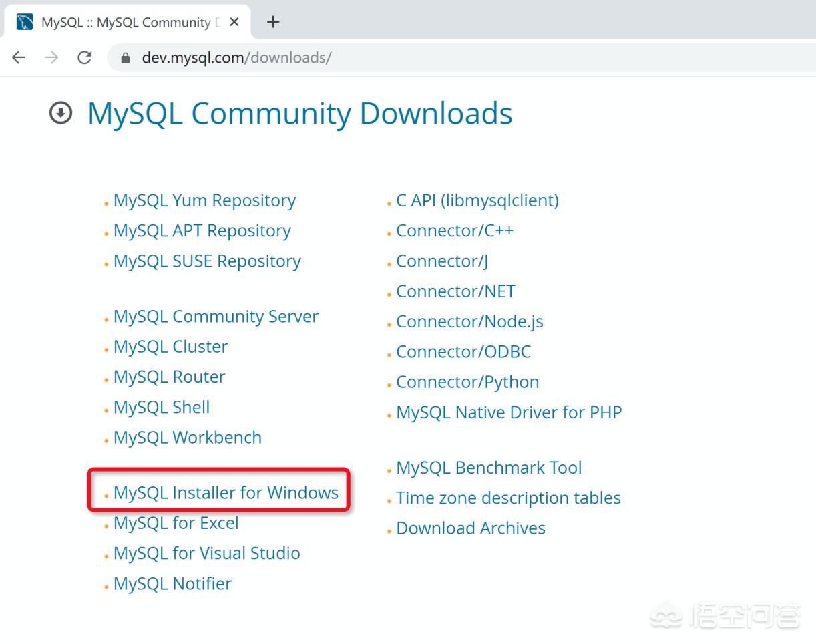This screenshot has height=644, width=816.
Task: Open Time zone description tables link
Action: click(508, 498)
